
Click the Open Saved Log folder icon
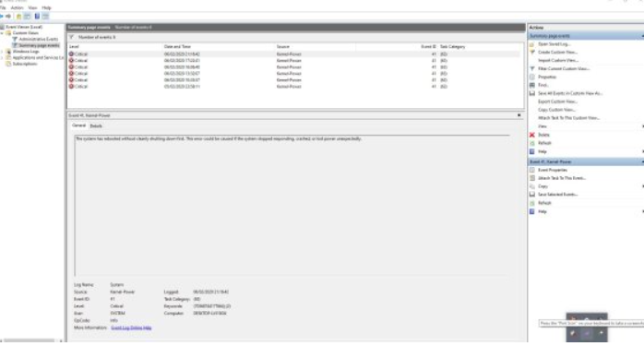tap(532, 44)
